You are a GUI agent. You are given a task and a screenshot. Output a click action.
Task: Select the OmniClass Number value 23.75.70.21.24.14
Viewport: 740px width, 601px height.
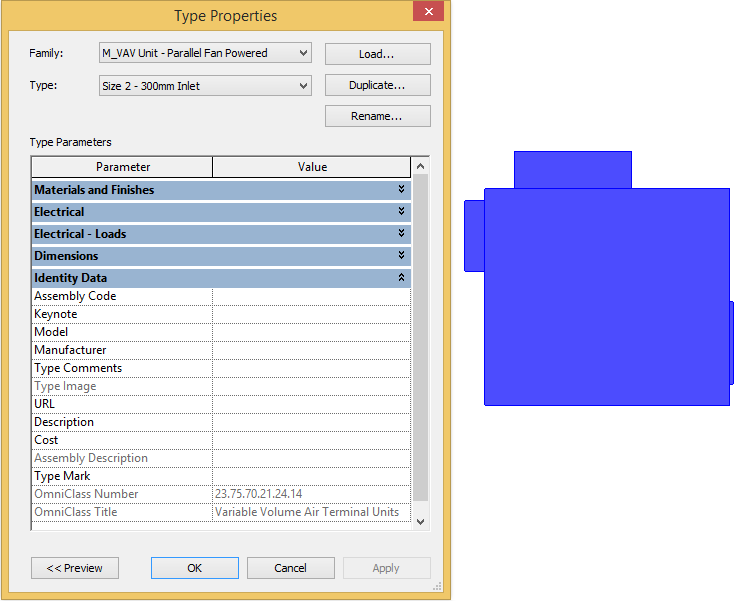pos(259,494)
